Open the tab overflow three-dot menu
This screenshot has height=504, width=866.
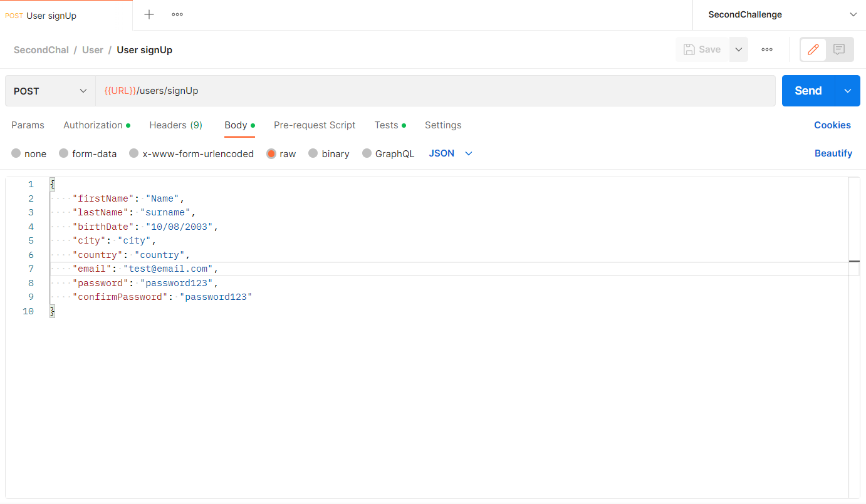[x=177, y=14]
